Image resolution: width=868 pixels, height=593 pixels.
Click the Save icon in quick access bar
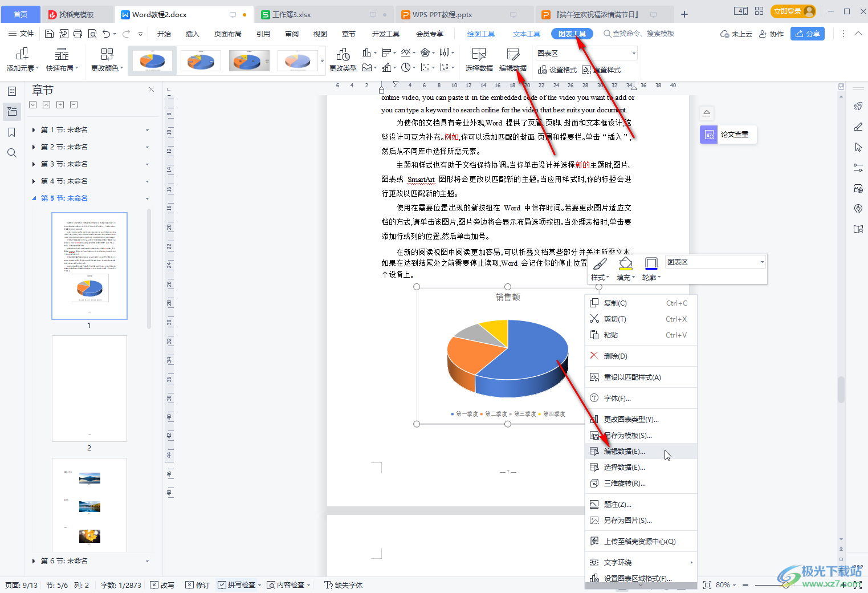click(50, 34)
